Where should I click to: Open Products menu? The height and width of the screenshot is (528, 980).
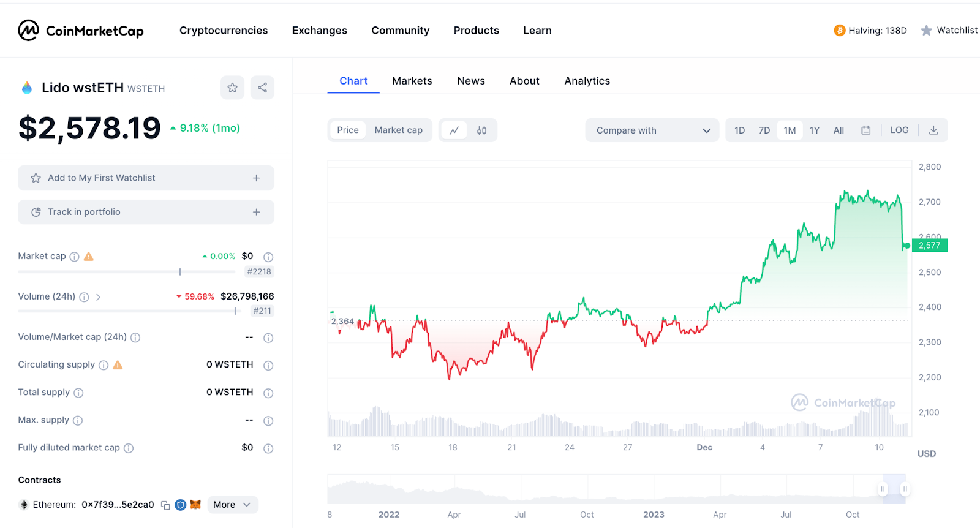coord(477,30)
